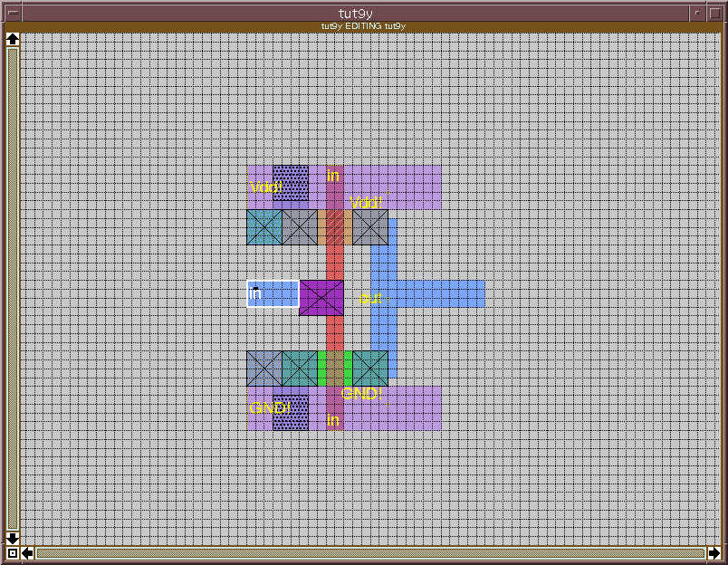Click the zoom box in the bottom-left corner

point(13,553)
